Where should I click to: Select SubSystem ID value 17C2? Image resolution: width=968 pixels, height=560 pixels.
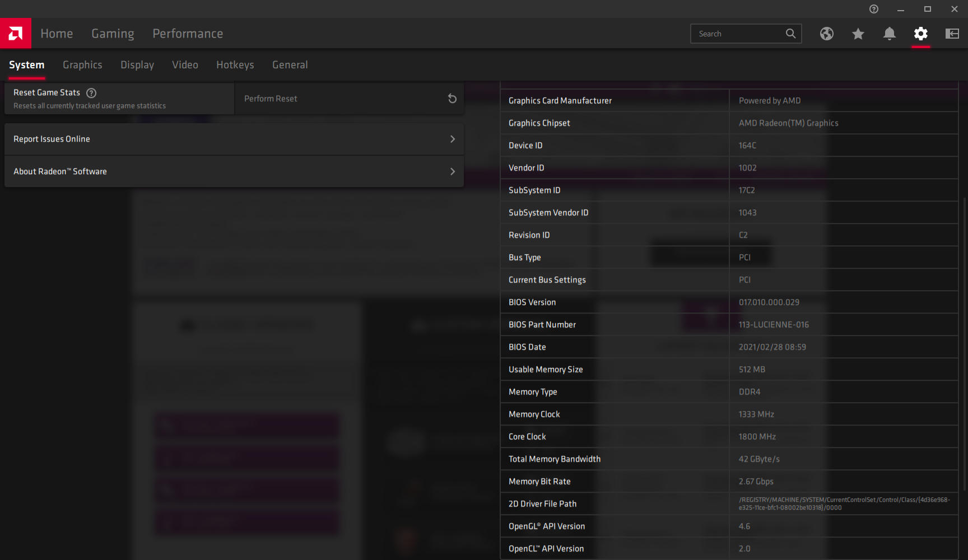pos(747,190)
